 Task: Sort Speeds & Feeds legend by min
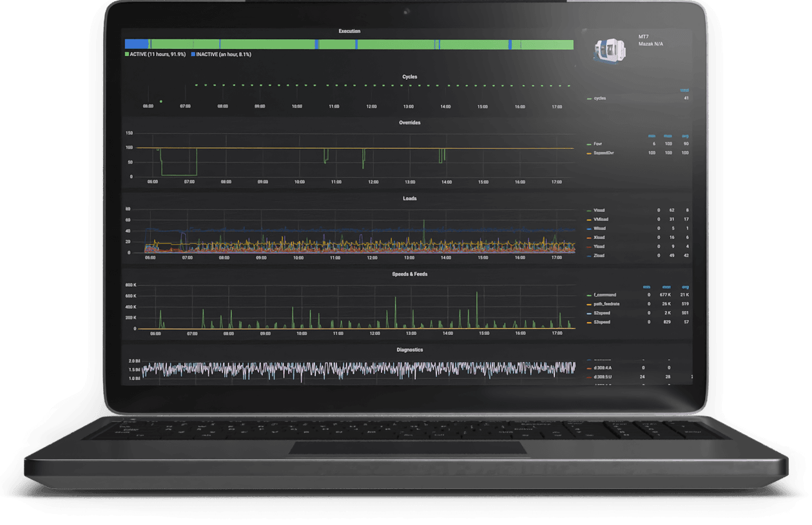point(647,287)
